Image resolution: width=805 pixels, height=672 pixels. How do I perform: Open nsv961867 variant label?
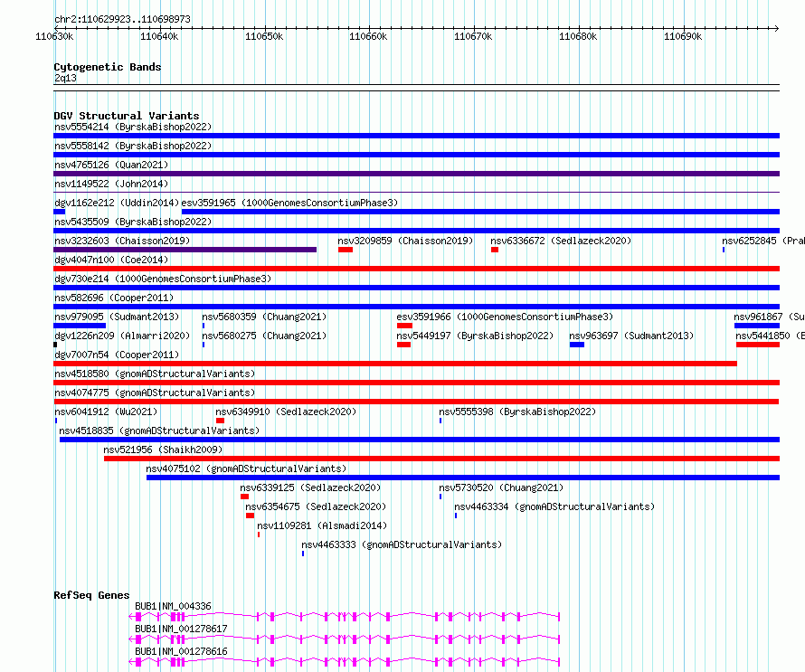(x=769, y=317)
